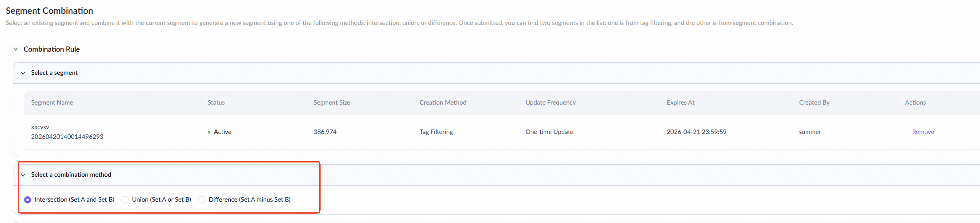Collapse the Select a segment panel arrow
Image resolution: width=980 pixels, height=223 pixels.
click(x=23, y=73)
